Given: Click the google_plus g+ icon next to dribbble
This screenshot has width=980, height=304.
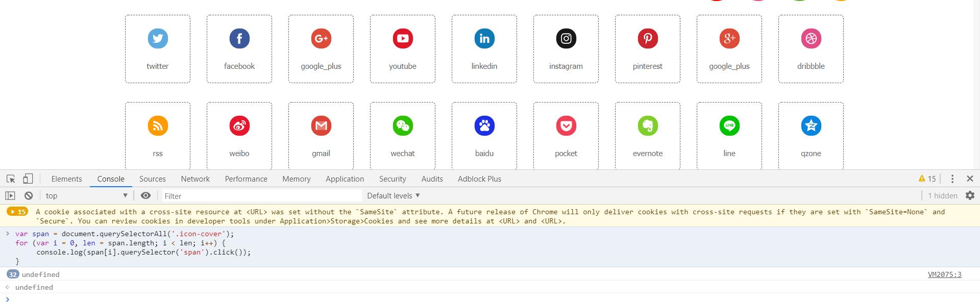Looking at the screenshot, I should pyautogui.click(x=729, y=38).
